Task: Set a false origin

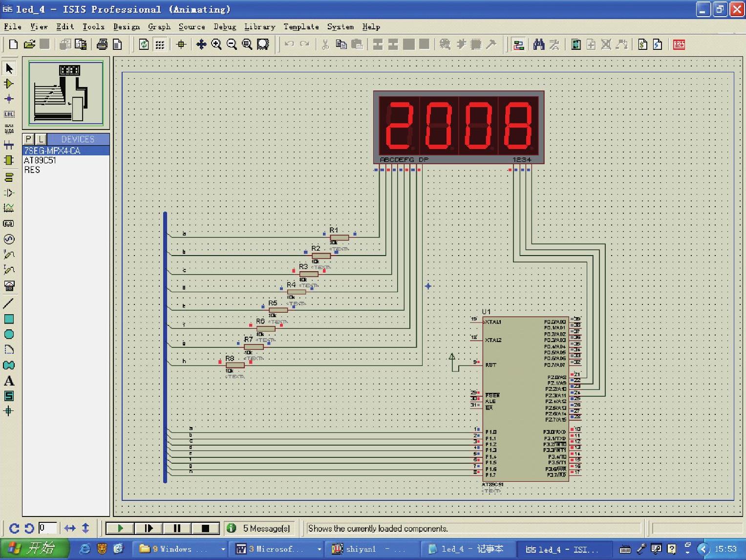Action: point(181,44)
